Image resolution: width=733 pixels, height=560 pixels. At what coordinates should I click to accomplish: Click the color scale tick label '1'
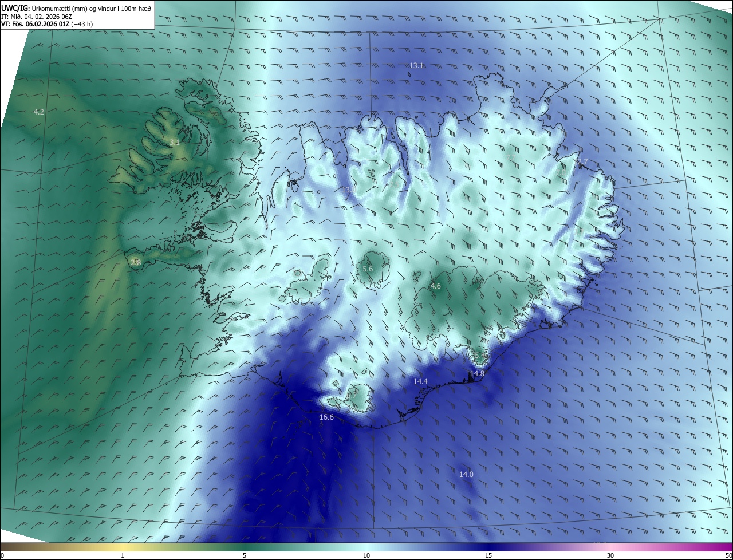123,556
